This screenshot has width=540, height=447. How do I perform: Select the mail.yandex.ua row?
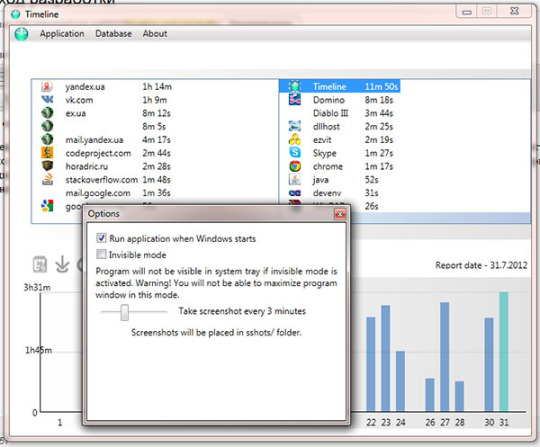click(105, 139)
